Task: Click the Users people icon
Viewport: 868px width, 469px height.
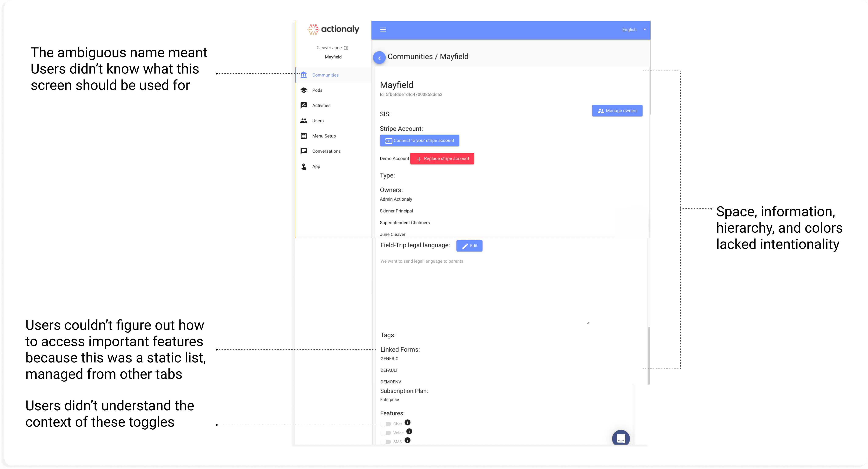Action: click(x=304, y=121)
